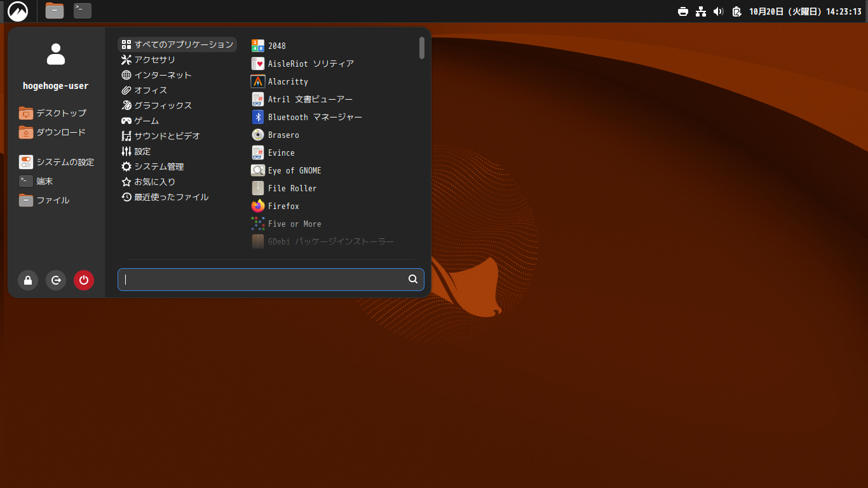Select インターネット category
The image size is (868, 488).
click(156, 75)
